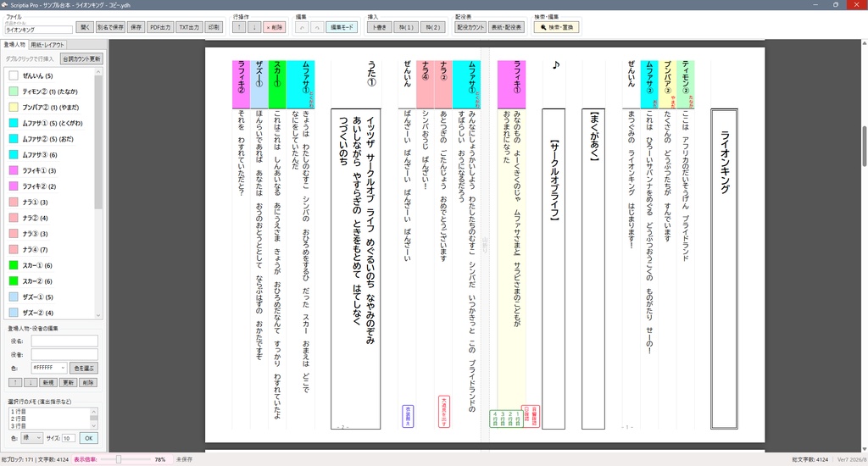Screen dimensions: 868x466
Task: Click the 役者 input field
Action: coord(64,354)
